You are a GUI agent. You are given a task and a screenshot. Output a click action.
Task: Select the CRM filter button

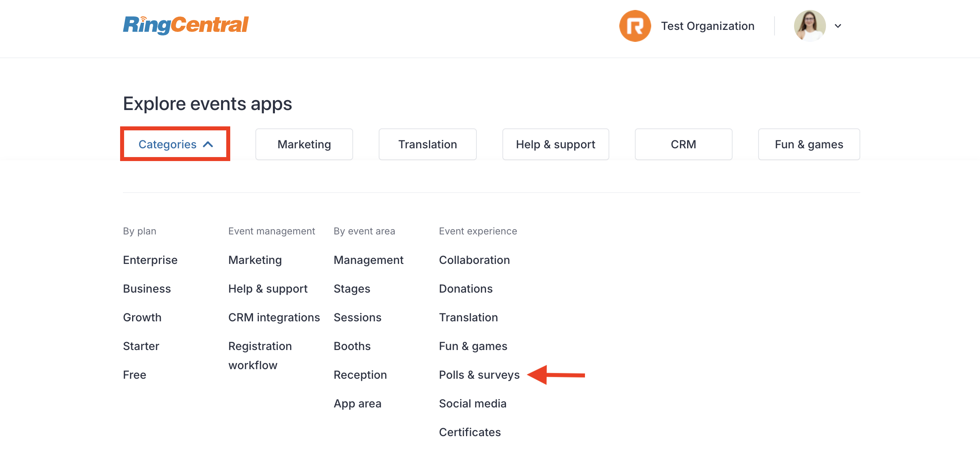tap(684, 144)
